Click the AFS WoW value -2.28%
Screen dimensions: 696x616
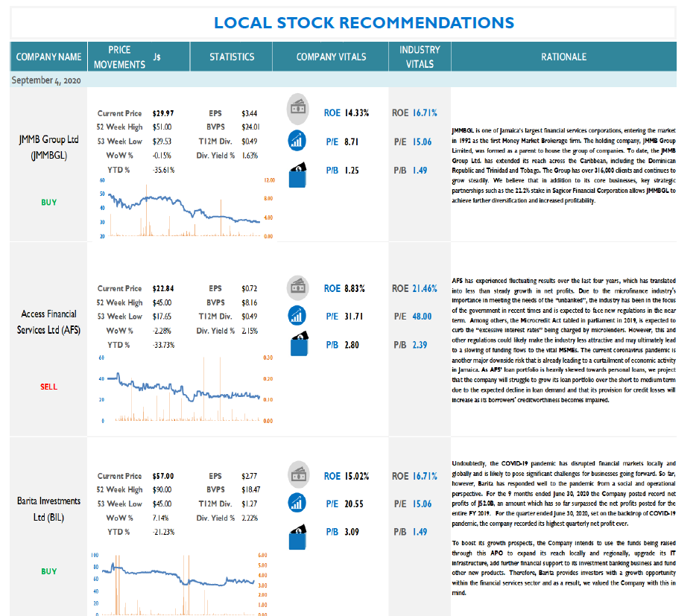pyautogui.click(x=162, y=331)
